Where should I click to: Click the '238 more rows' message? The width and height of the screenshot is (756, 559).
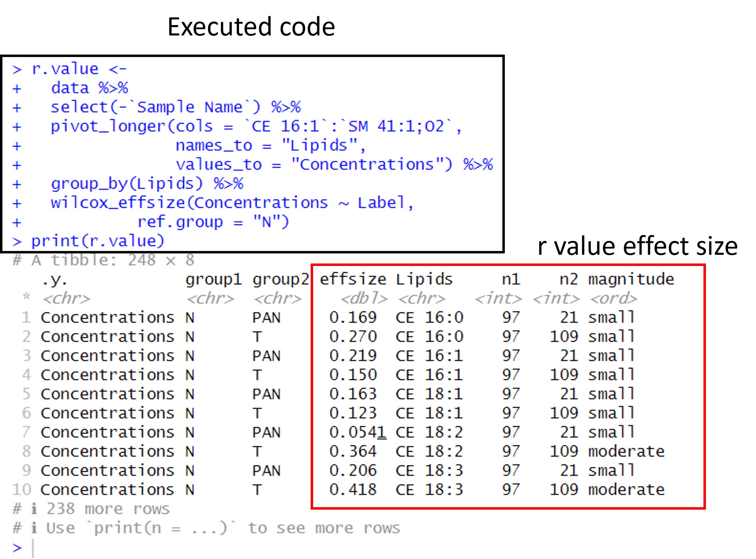tap(108, 509)
